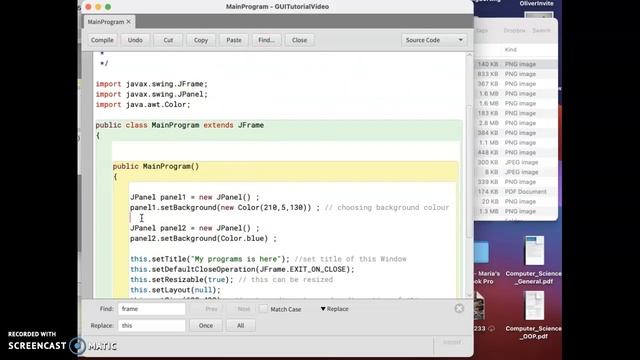
Task: Select the 174 KB PDF Document row in Finder
Action: coord(516,191)
